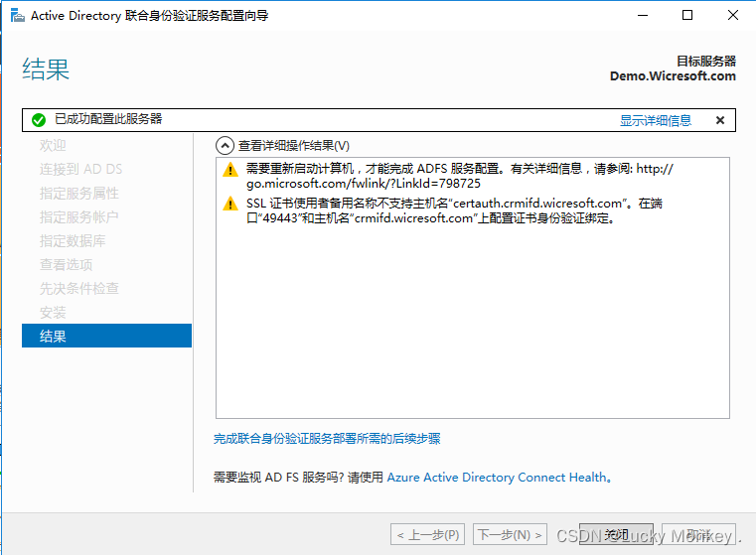756x555 pixels.
Task: Click the restart-required warning icon
Action: [230, 170]
